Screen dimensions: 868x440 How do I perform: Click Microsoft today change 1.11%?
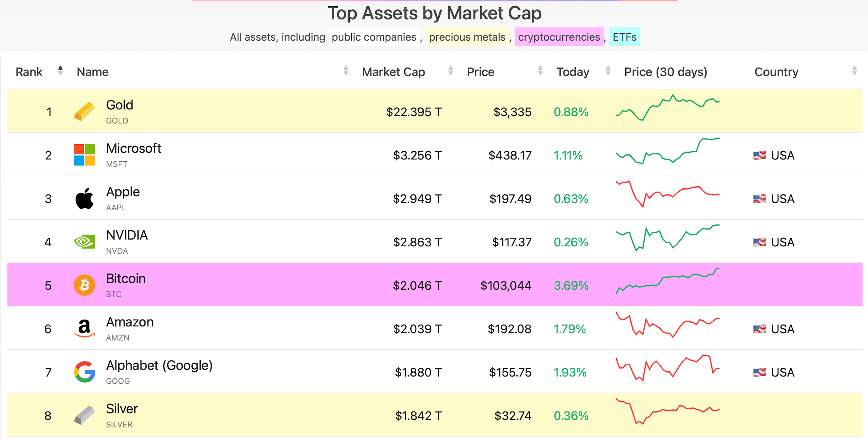click(568, 155)
